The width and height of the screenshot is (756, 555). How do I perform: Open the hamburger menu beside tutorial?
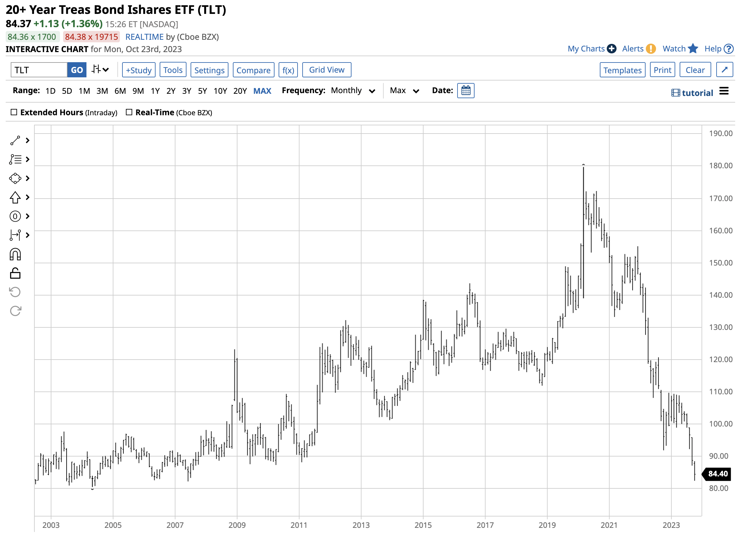point(724,91)
